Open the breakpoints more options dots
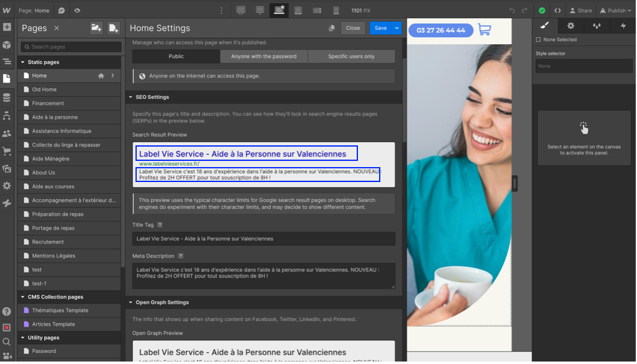The image size is (637, 364). point(221,11)
